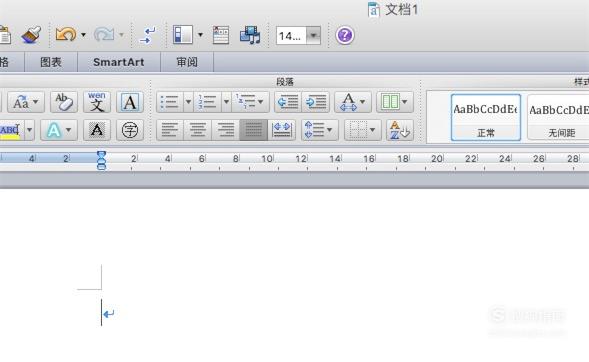Switch to the SmartArt tab

[x=119, y=62]
